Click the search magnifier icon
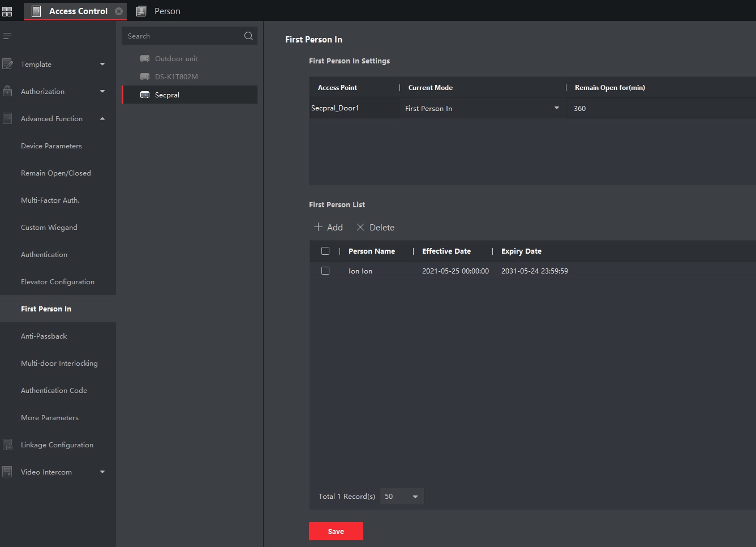This screenshot has height=547, width=756. 248,36
